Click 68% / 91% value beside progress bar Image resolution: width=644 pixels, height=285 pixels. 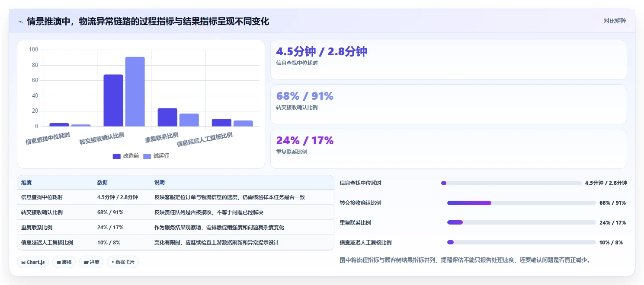point(613,203)
